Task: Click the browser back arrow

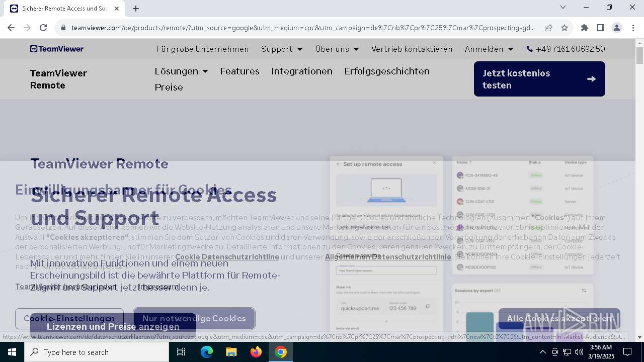Action: (x=11, y=28)
